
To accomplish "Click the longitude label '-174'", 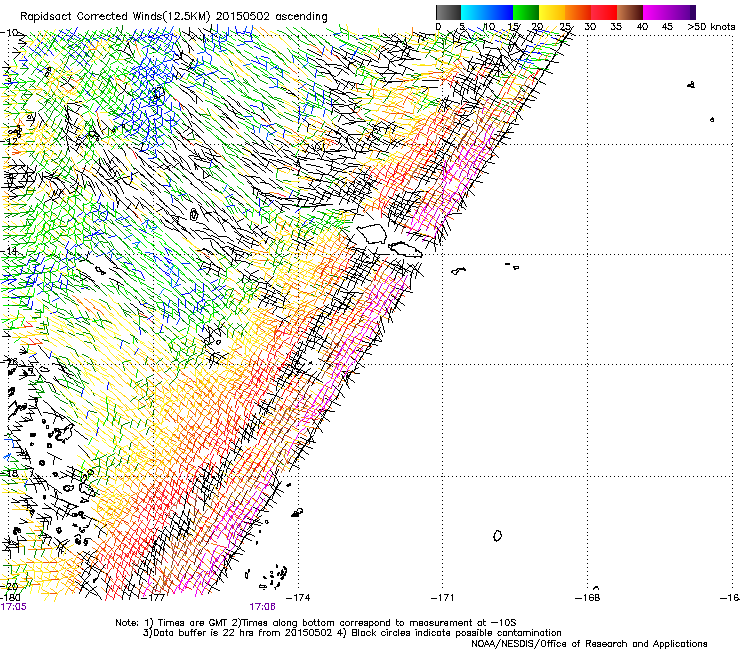I will pyautogui.click(x=299, y=598).
